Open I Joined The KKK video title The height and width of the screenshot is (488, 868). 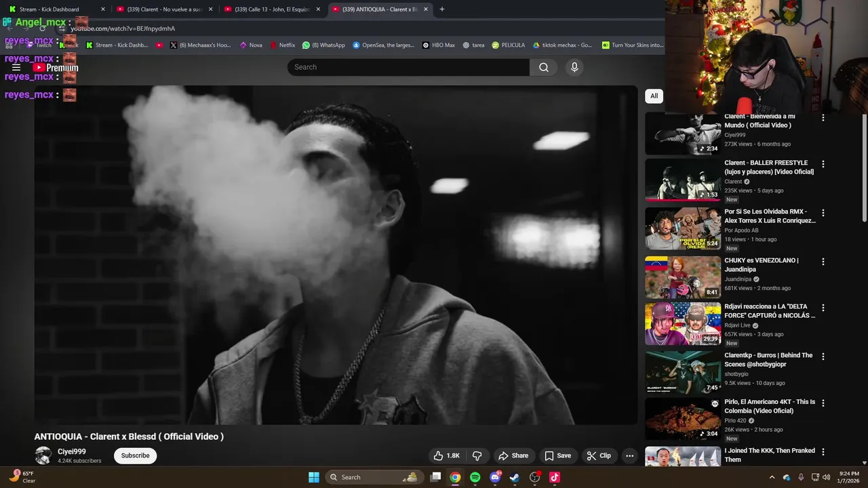pyautogui.click(x=770, y=455)
